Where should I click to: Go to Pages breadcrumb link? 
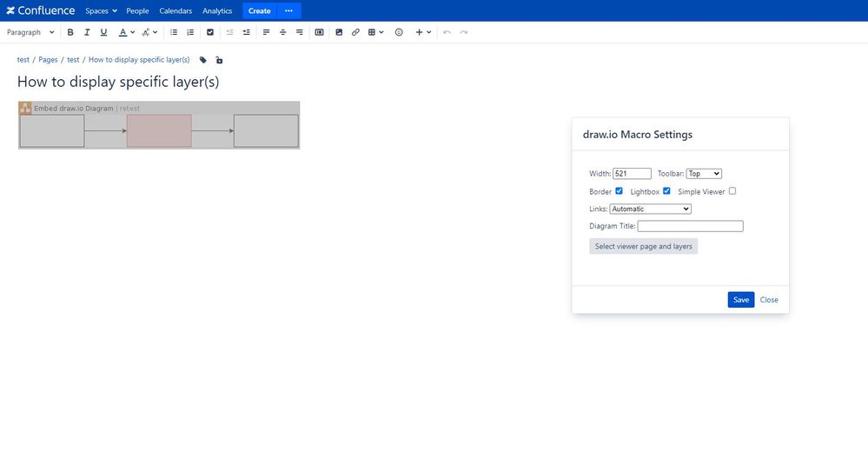pyautogui.click(x=48, y=60)
